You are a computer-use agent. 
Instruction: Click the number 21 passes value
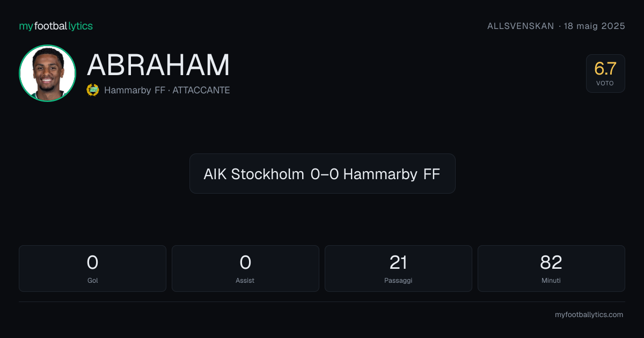pos(398,262)
